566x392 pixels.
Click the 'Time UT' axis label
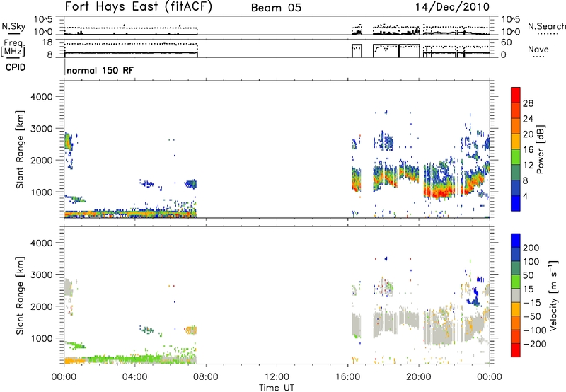(277, 388)
